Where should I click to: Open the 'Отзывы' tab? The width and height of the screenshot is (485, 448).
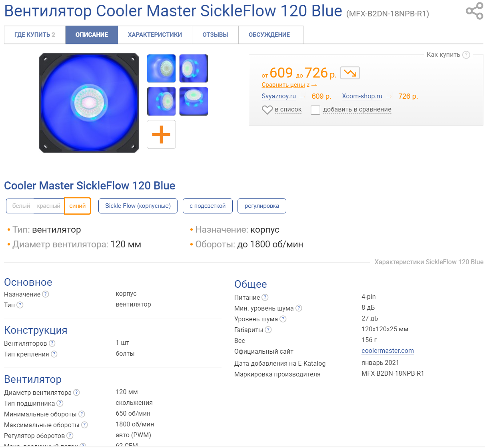(215, 35)
